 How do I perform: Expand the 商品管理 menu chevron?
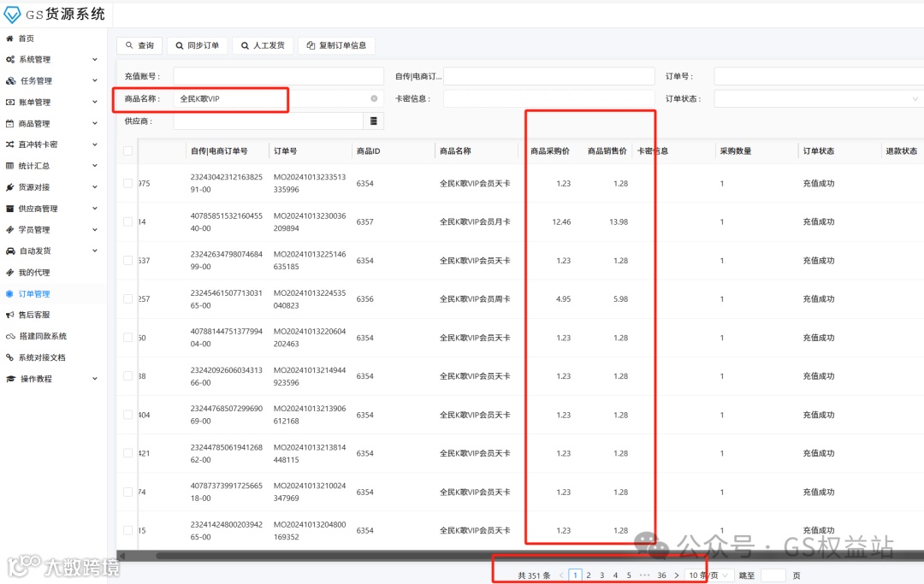tap(95, 124)
